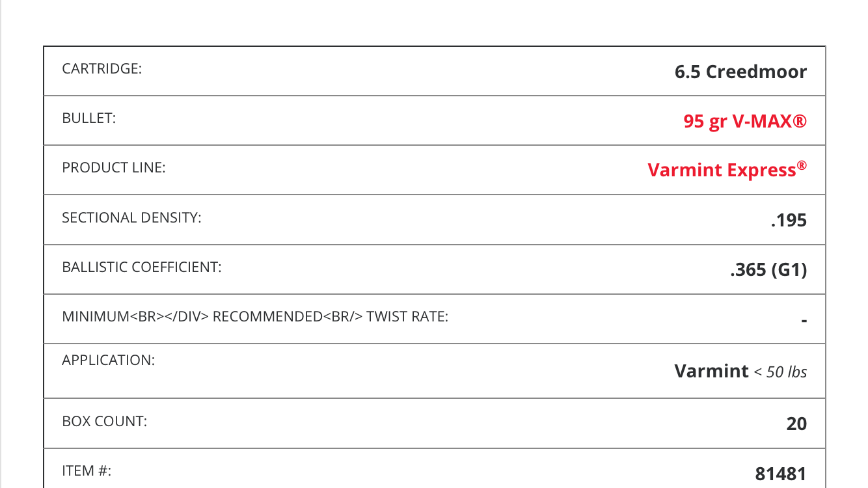Click the CARTRIDGE label
The height and width of the screenshot is (488, 868).
tap(102, 68)
